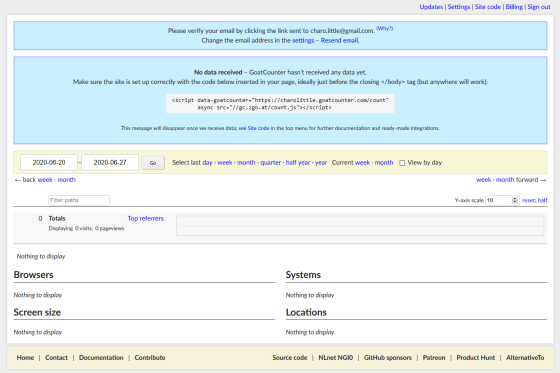This screenshot has width=560, height=373.
Task: Click the empty totals chart area
Action: [360, 225]
